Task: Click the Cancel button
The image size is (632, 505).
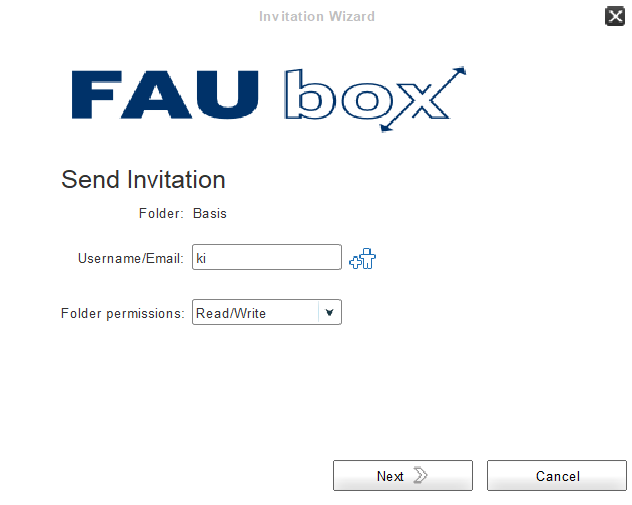Action: (x=557, y=476)
